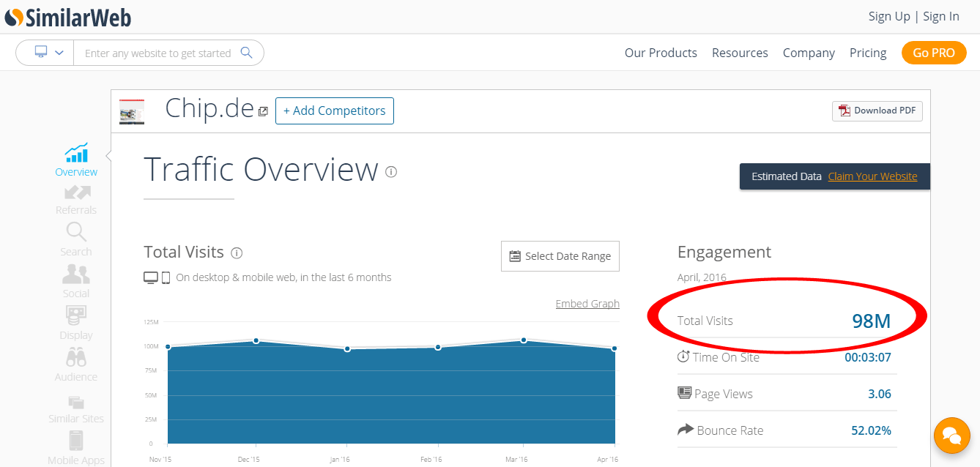980x467 pixels.
Task: Click the Apr '16 chart data point
Action: 615,348
